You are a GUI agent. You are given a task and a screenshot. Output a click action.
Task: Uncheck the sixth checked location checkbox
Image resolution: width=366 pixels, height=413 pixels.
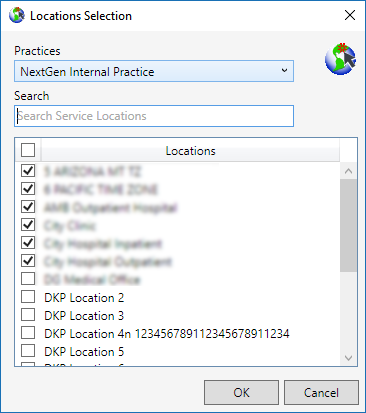28,260
